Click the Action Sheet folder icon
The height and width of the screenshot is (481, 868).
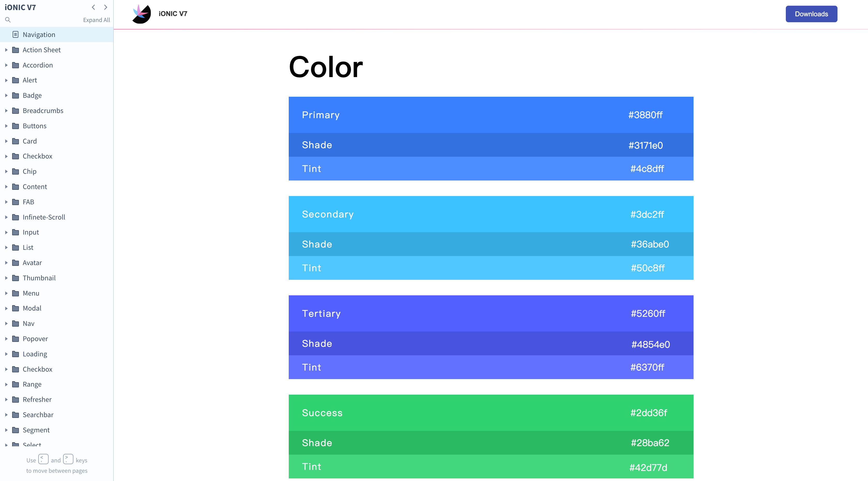point(16,50)
